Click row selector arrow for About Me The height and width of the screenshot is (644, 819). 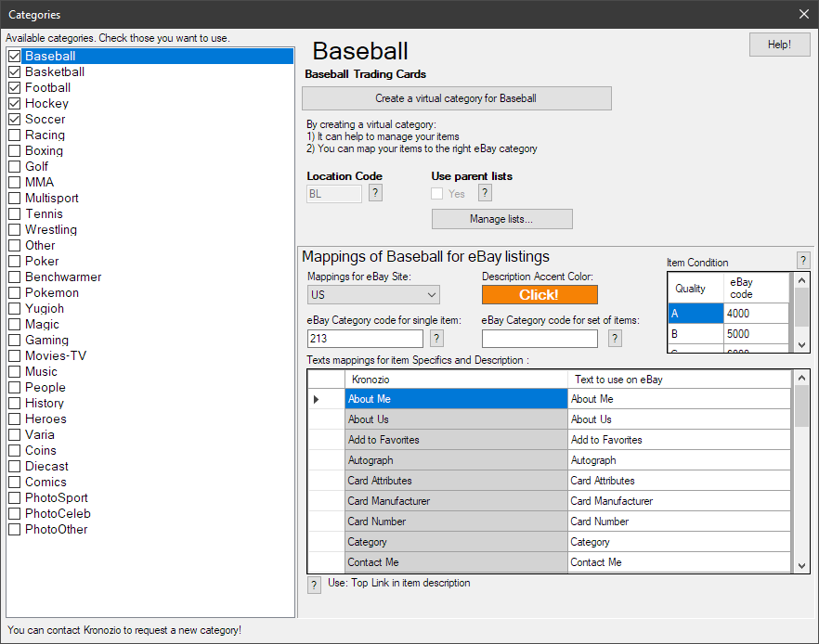click(327, 399)
